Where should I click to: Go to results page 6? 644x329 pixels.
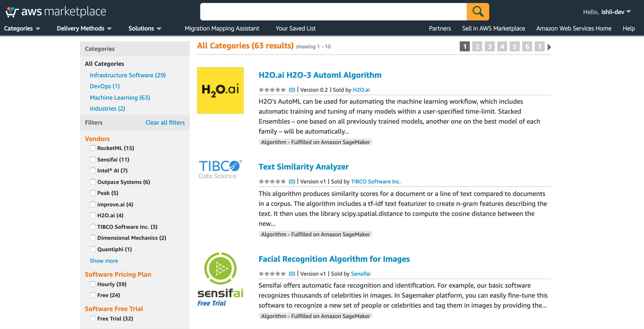click(527, 47)
